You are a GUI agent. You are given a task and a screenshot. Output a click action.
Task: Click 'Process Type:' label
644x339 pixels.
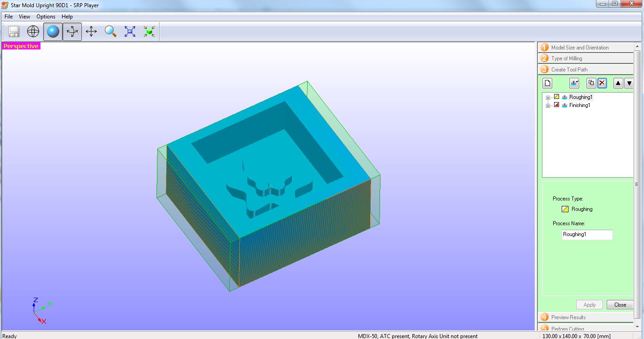click(568, 199)
